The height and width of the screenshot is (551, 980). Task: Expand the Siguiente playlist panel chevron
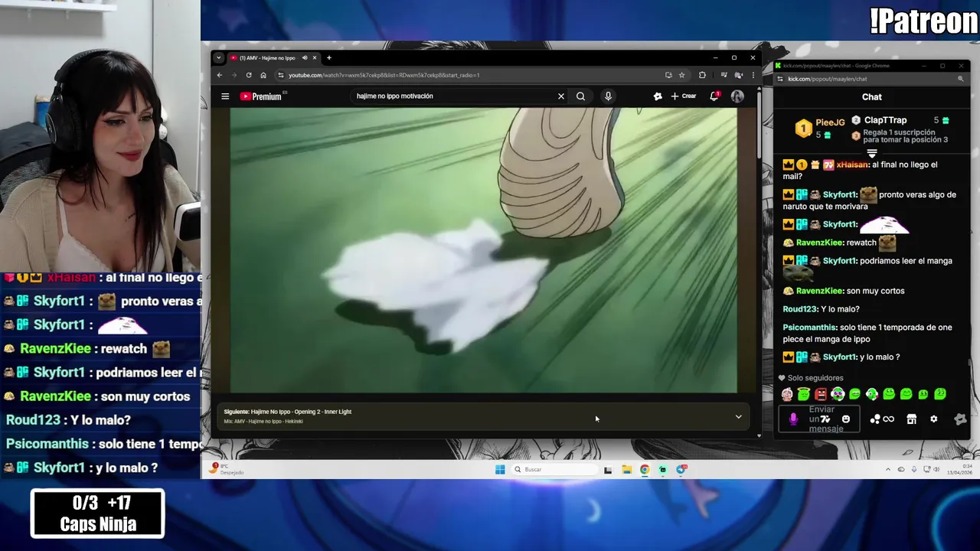click(x=738, y=417)
